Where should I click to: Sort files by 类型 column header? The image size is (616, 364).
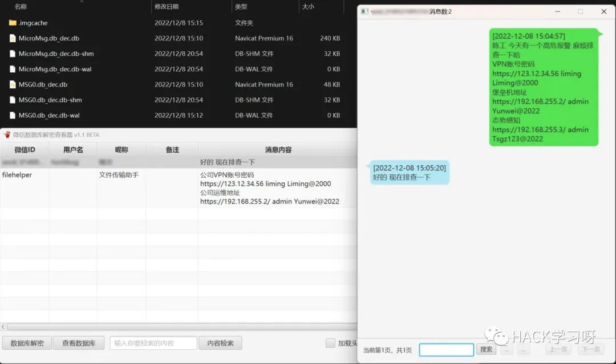(241, 7)
